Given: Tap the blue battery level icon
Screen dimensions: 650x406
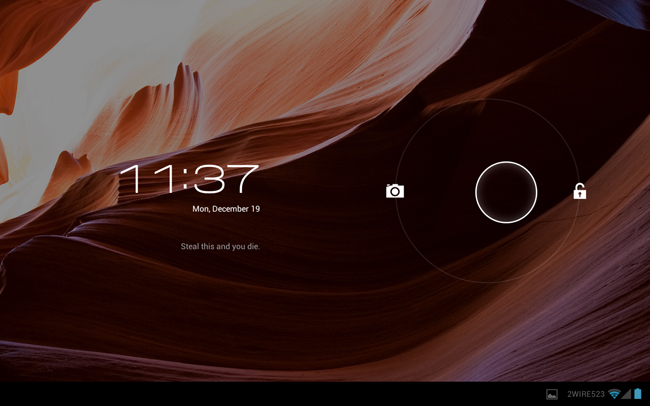Looking at the screenshot, I should (x=638, y=395).
